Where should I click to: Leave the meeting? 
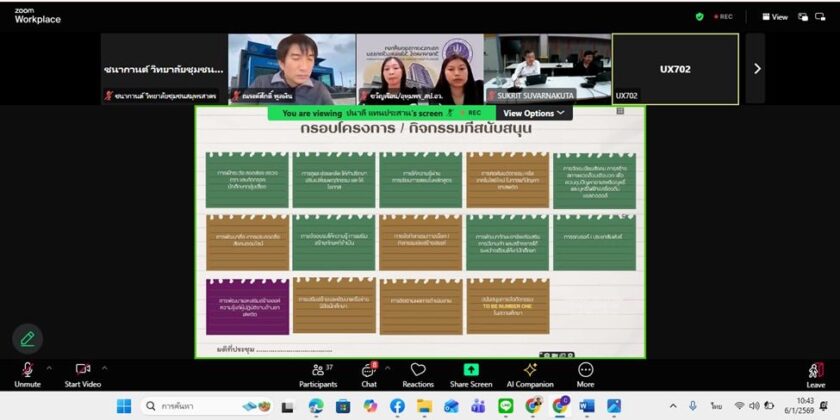(816, 372)
